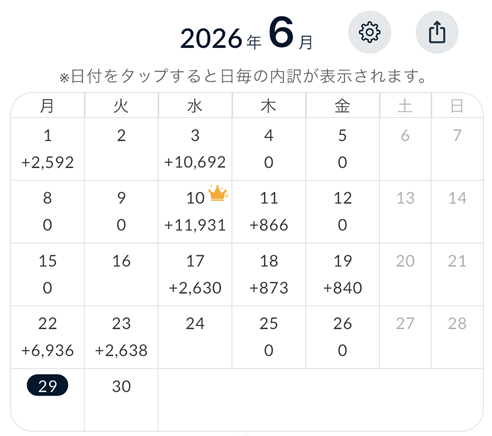Open June 2 in the calendar
Screen dimensions: 492x436
pos(121,149)
